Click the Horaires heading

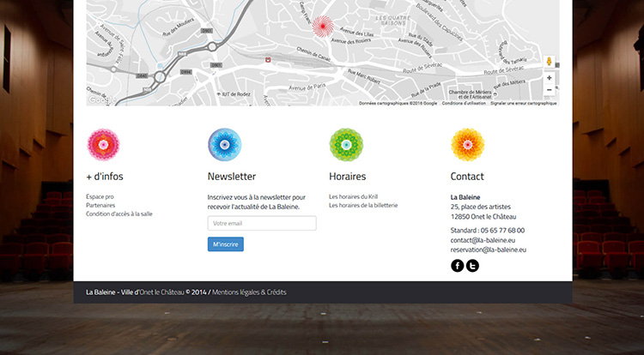click(x=348, y=177)
